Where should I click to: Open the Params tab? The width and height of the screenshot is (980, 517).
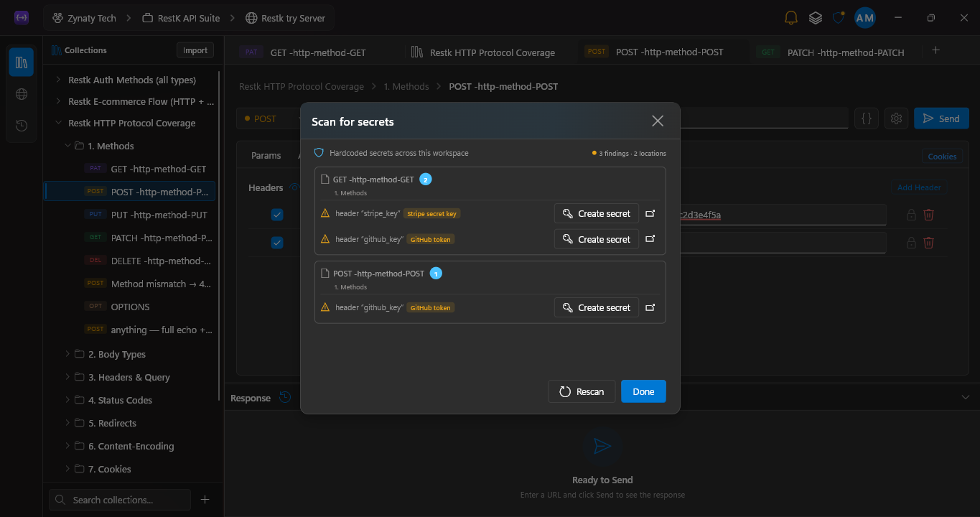tap(266, 155)
